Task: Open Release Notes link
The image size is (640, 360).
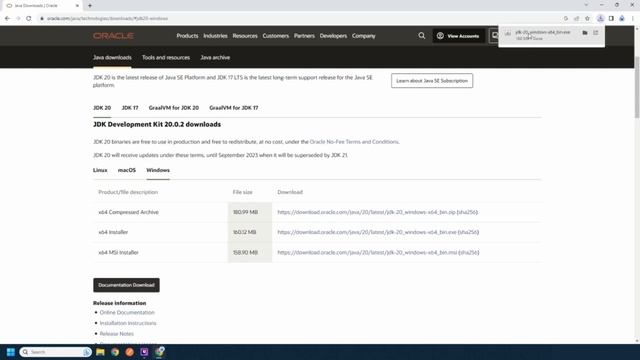Action: click(117, 334)
